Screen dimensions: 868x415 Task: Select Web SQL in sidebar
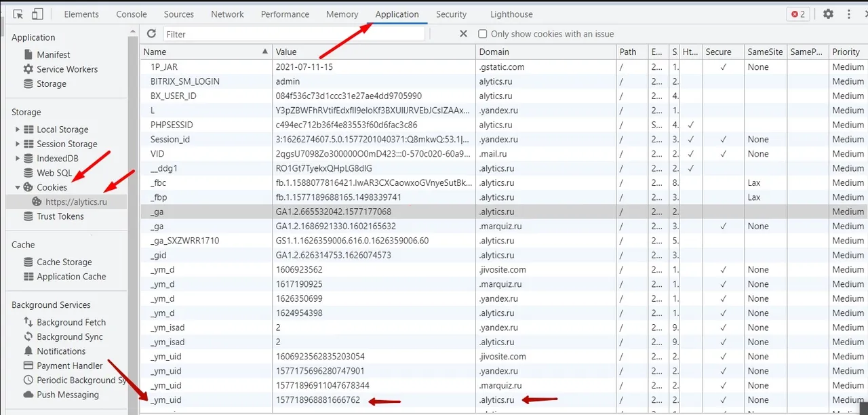pos(54,173)
